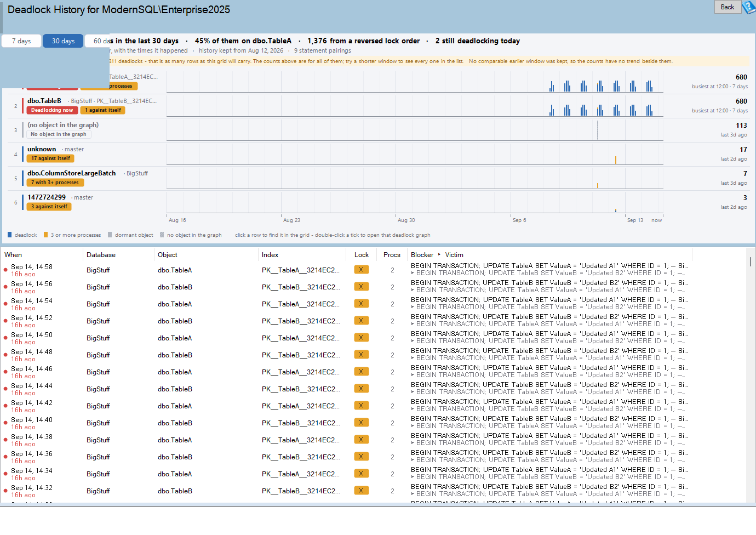756x535 pixels.
Task: Click the blue deadlock legend swatch
Action: pos(10,235)
